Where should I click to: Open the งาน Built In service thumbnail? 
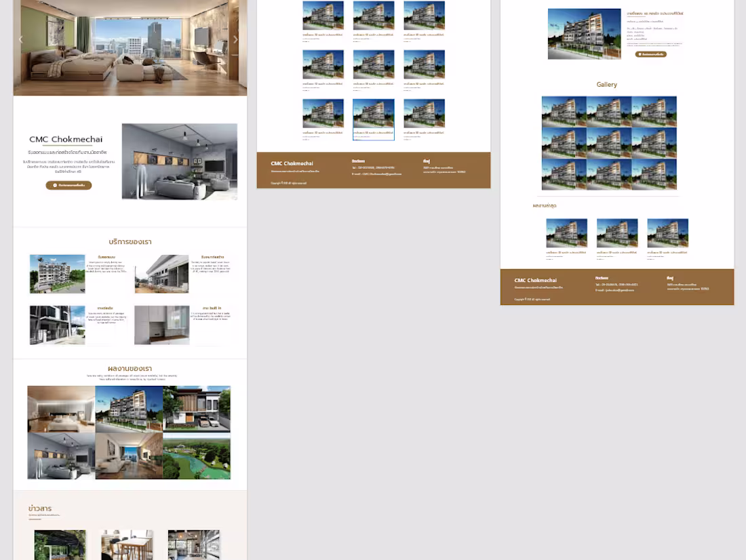pyautogui.click(x=161, y=325)
